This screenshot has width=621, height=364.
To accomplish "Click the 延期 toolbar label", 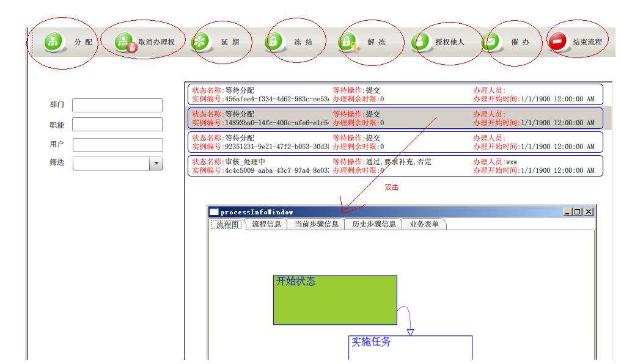I will pos(230,42).
